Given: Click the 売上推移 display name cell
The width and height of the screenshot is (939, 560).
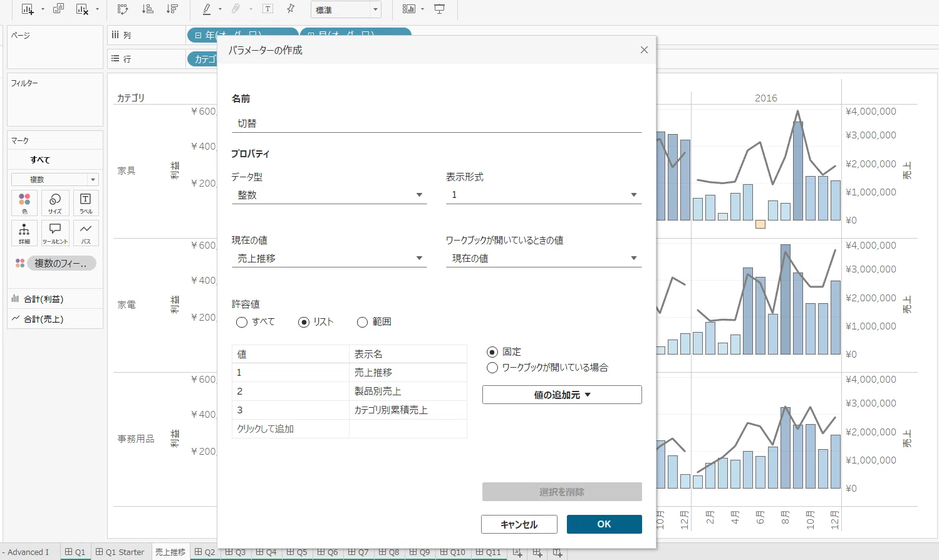Looking at the screenshot, I should [408, 373].
